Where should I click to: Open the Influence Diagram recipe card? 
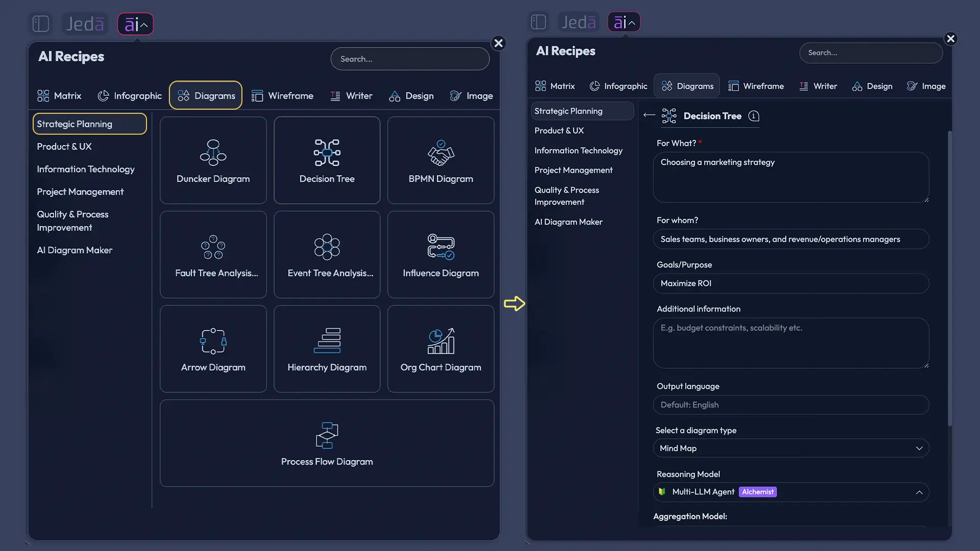441,255
